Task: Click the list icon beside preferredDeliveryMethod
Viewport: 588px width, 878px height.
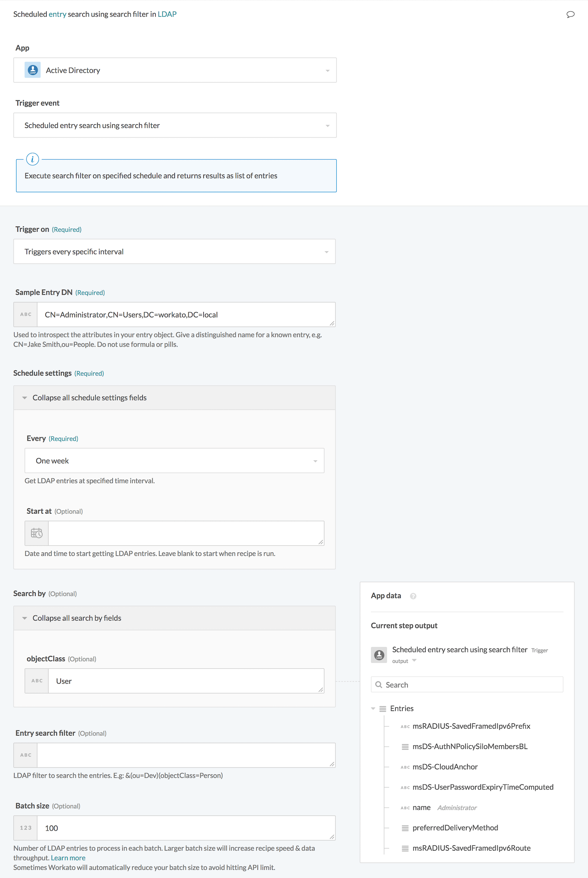Action: pyautogui.click(x=405, y=828)
